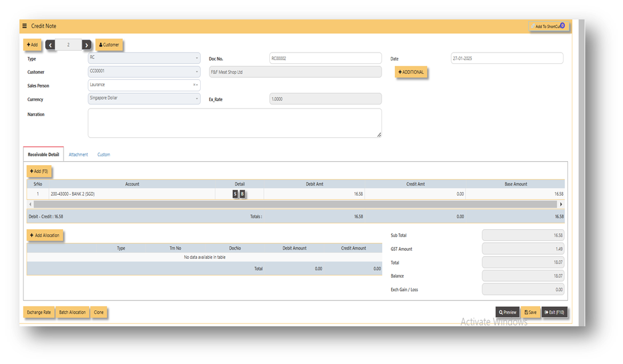This screenshot has width=623, height=364.
Task: Open the Currency dropdown Singapore Dollar
Action: pos(144,98)
